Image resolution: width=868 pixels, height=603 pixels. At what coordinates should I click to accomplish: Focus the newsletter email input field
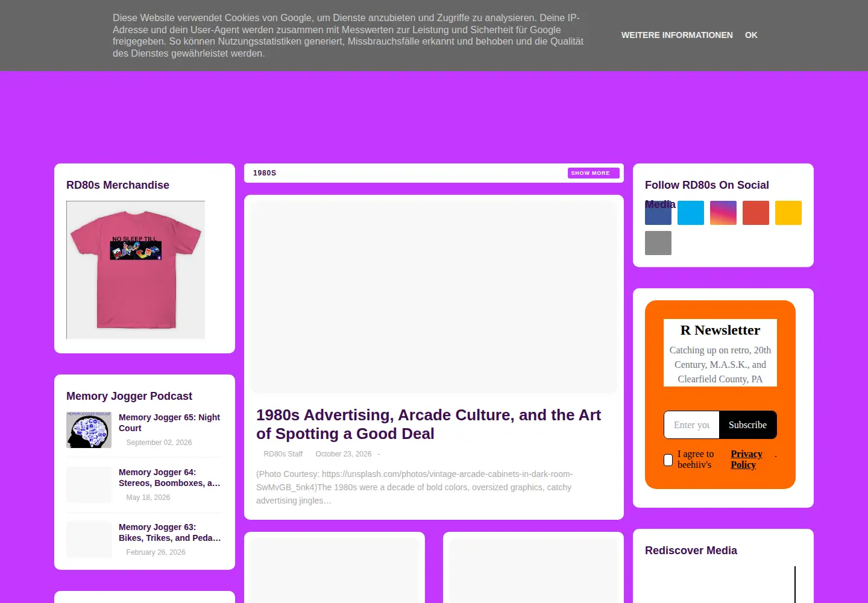click(x=691, y=425)
